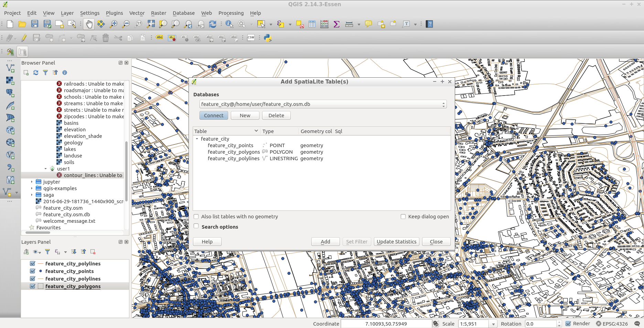
Task: Click the Open Project folder icon
Action: coord(22,24)
